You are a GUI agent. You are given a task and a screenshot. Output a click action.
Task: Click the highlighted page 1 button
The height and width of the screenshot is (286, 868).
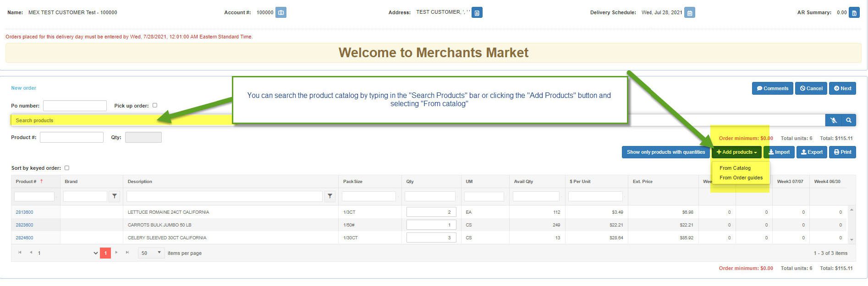click(x=105, y=253)
